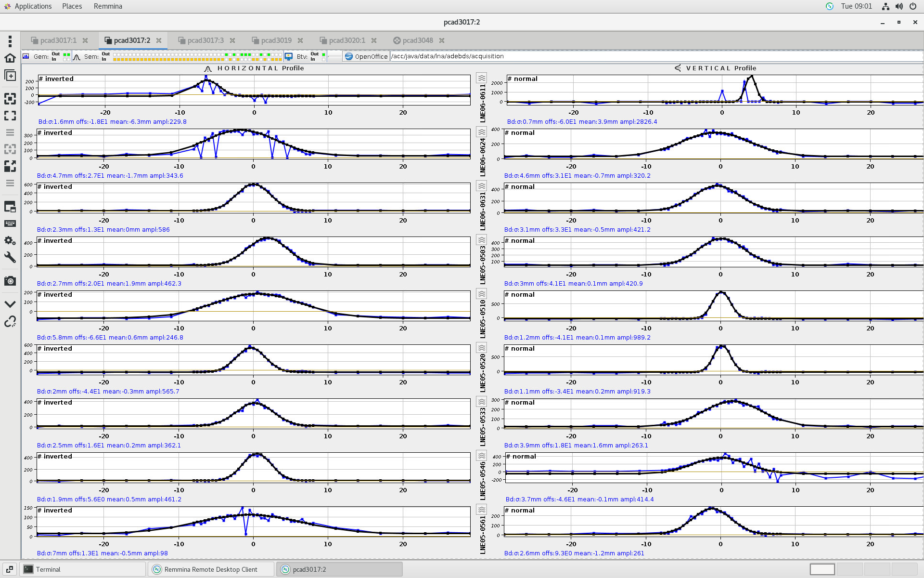Click the OpenOffice button
The image size is (924, 578).
pyautogui.click(x=366, y=56)
